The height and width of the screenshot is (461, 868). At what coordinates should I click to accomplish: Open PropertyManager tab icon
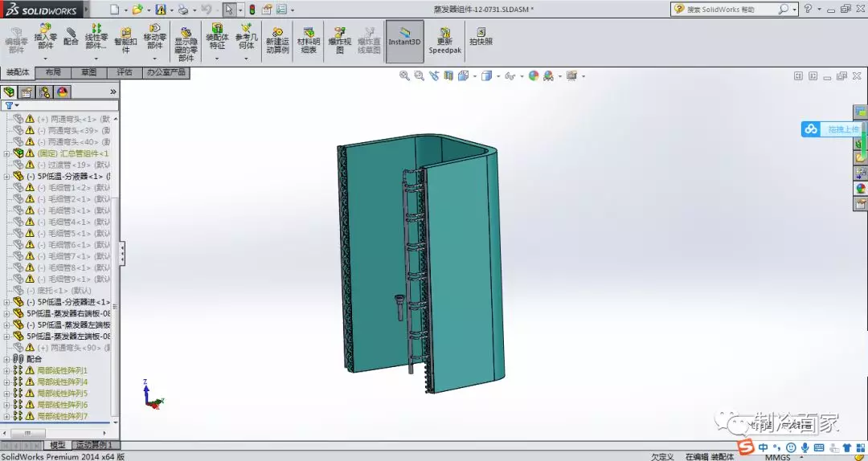click(x=27, y=92)
